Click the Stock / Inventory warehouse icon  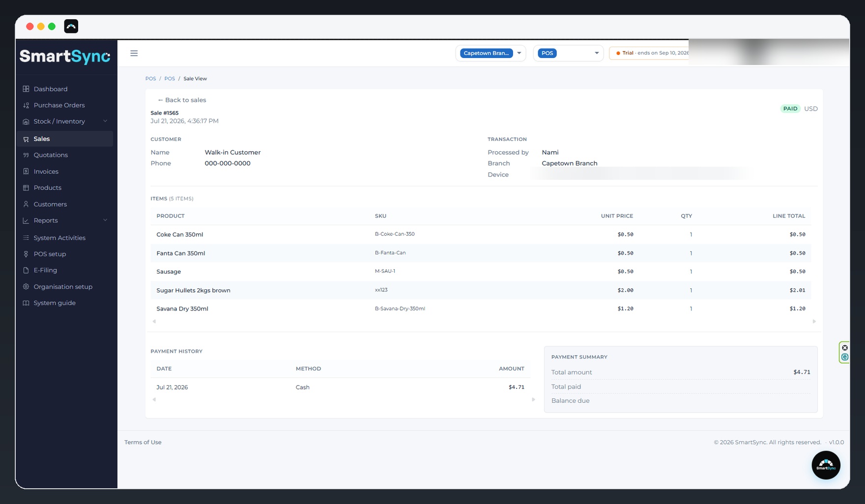click(x=26, y=121)
